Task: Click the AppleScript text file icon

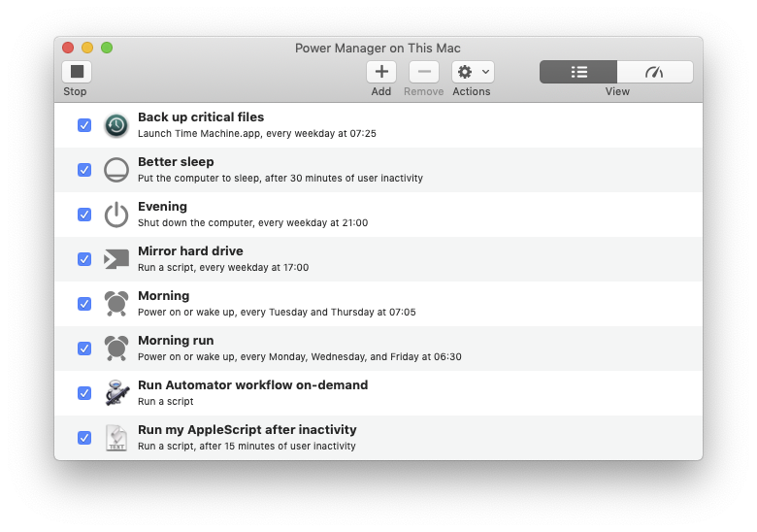Action: click(116, 438)
